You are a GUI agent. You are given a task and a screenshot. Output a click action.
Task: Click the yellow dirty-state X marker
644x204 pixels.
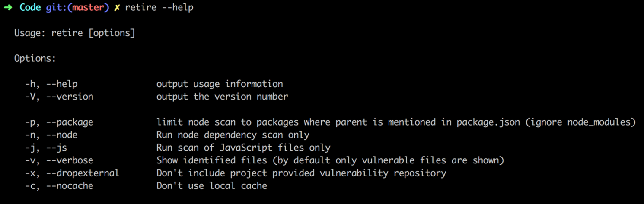click(x=117, y=8)
